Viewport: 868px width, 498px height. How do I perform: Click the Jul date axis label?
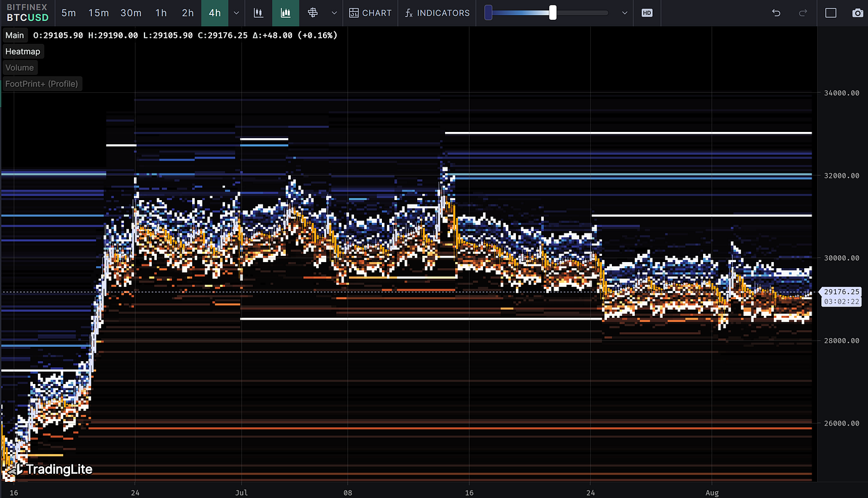tap(241, 492)
